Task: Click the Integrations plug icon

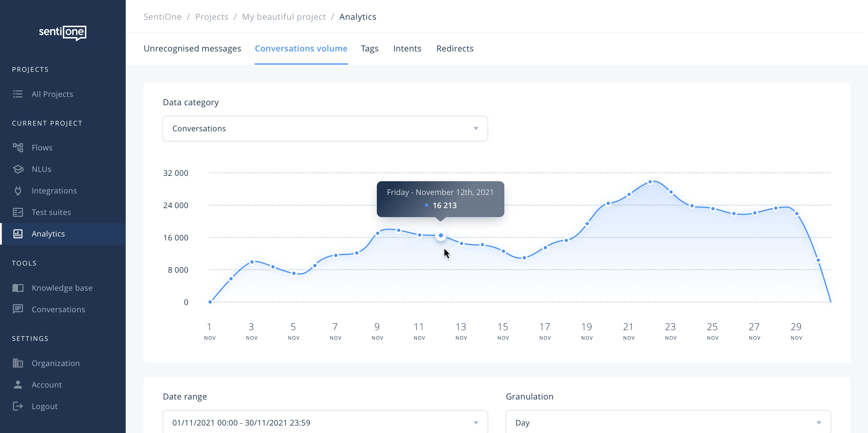Action: pos(18,190)
